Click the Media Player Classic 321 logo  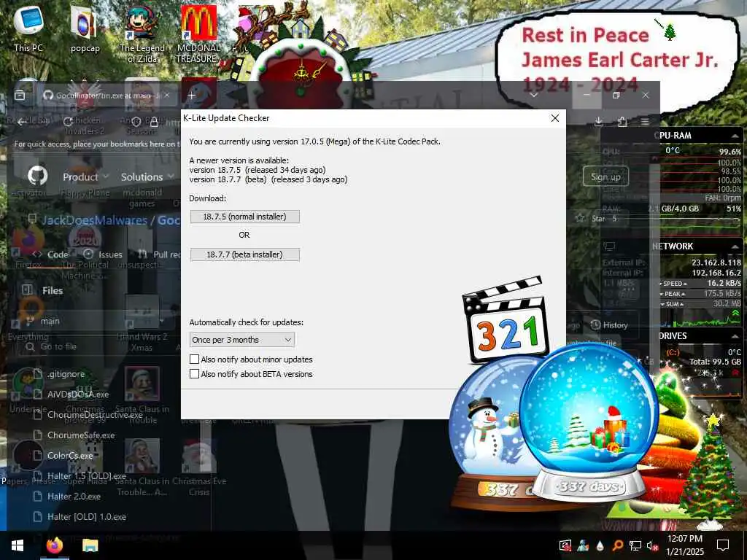(505, 322)
